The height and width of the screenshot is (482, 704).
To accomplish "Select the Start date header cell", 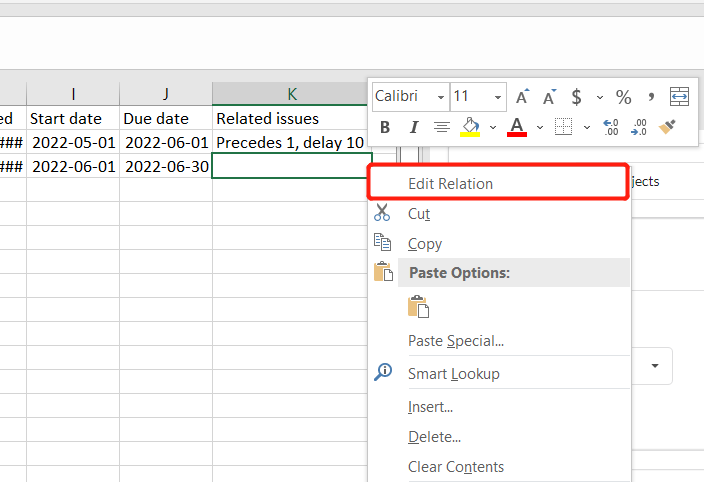I will [73, 118].
